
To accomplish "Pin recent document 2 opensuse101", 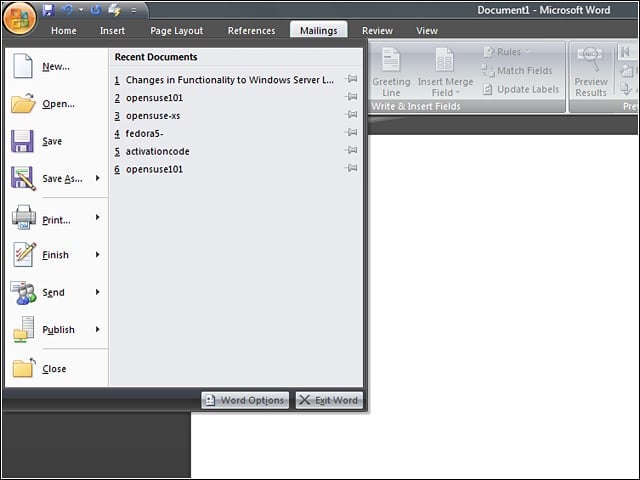I will [351, 97].
